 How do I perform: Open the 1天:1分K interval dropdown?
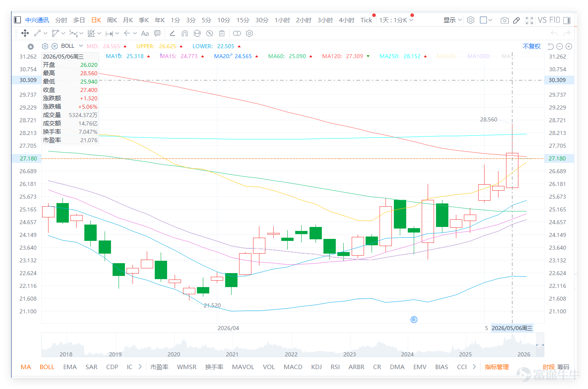point(396,20)
